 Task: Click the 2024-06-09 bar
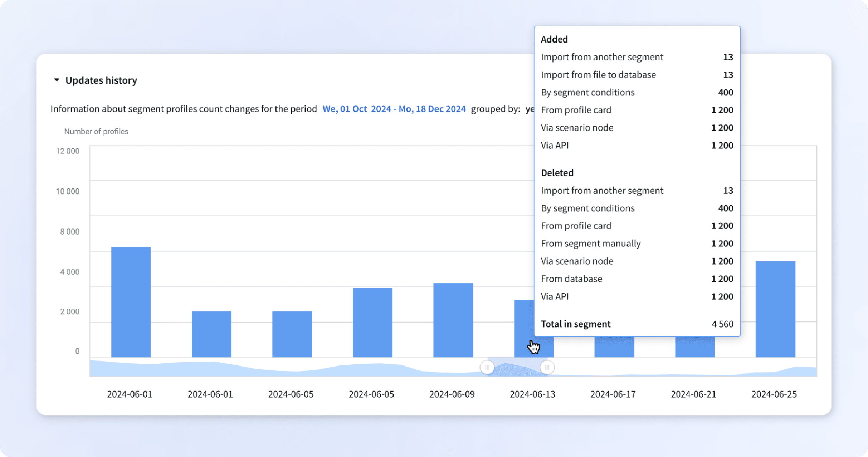pyautogui.click(x=453, y=320)
